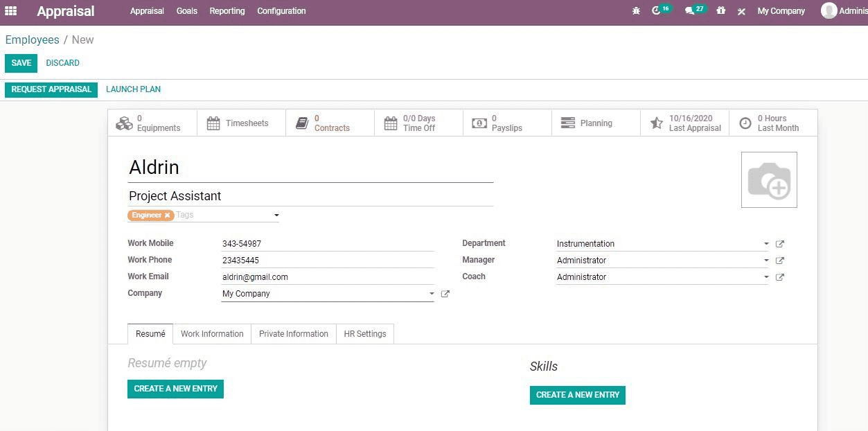Expand the Company dropdown arrow
The height and width of the screenshot is (431, 868).
click(x=432, y=294)
